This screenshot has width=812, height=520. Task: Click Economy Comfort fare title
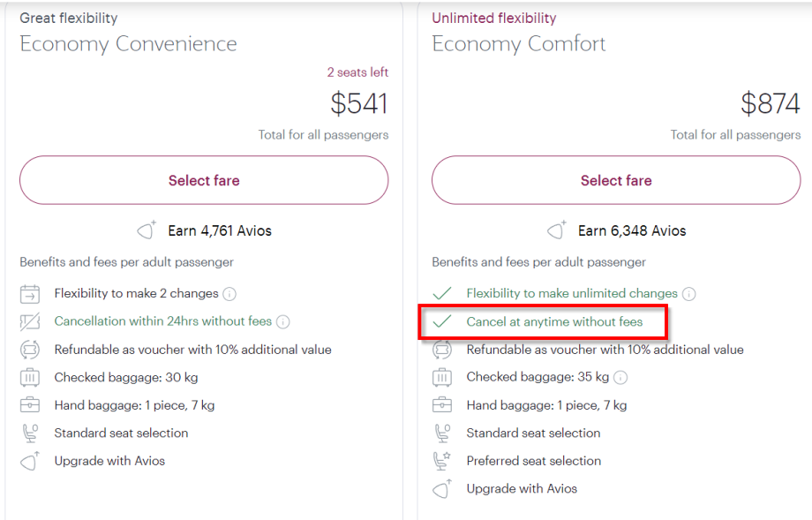519,44
